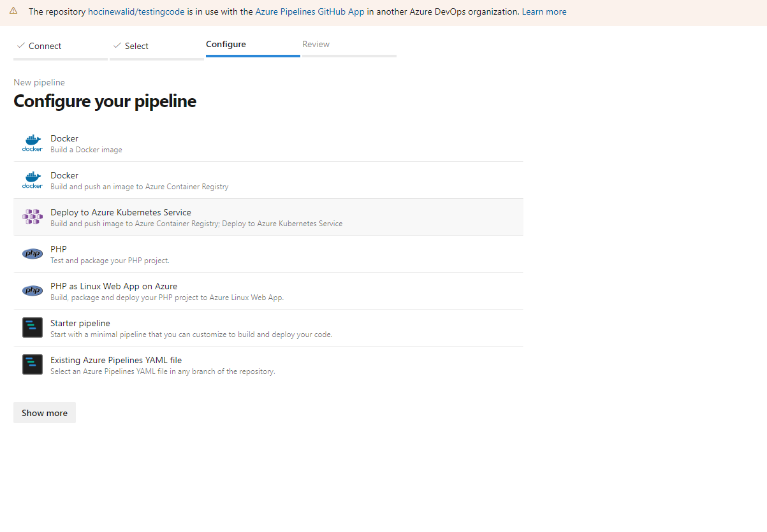Click 'Build a Docker image' description
Screen dimensions: 767x532
[x=86, y=150]
